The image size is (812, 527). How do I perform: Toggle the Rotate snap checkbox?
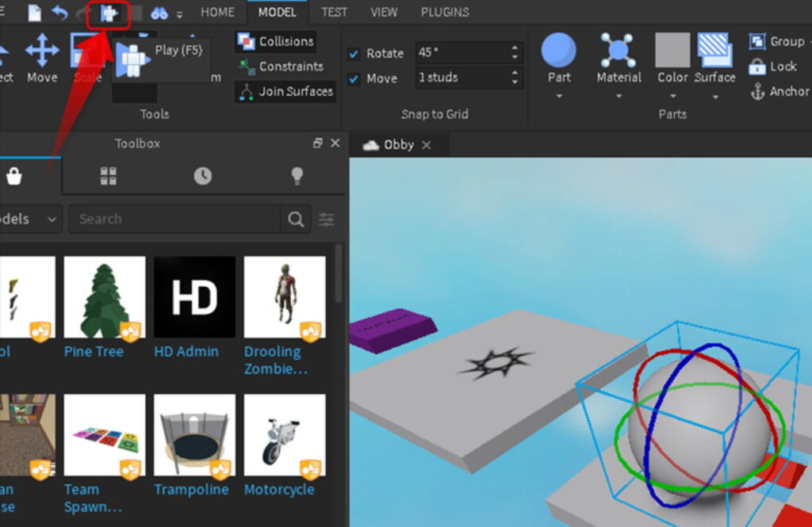(x=354, y=54)
